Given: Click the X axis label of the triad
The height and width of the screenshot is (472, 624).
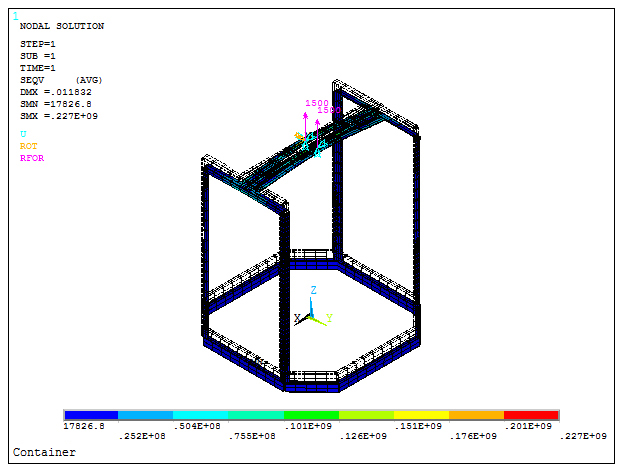Looking at the screenshot, I should pyautogui.click(x=297, y=318).
